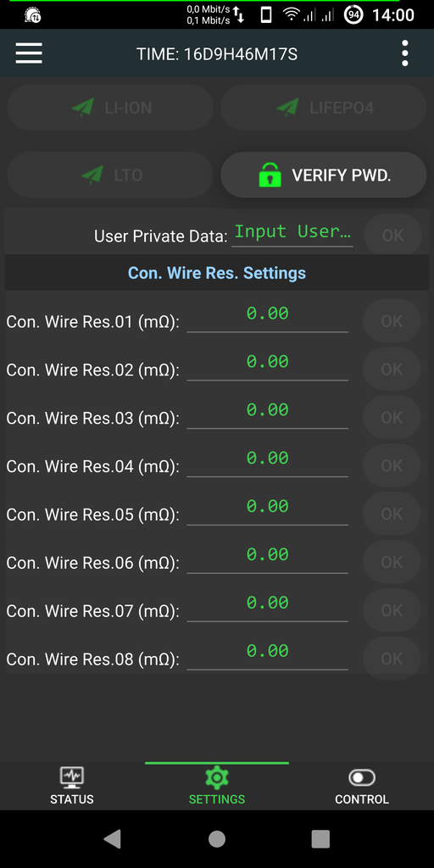Switch to the CONTROL tab
Screen dimensions: 434x868
point(362,786)
